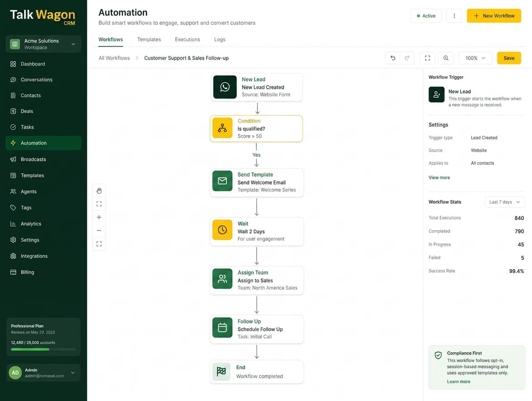The width and height of the screenshot is (532, 401).
Task: Select the Schedule Follow Up node
Action: click(257, 329)
